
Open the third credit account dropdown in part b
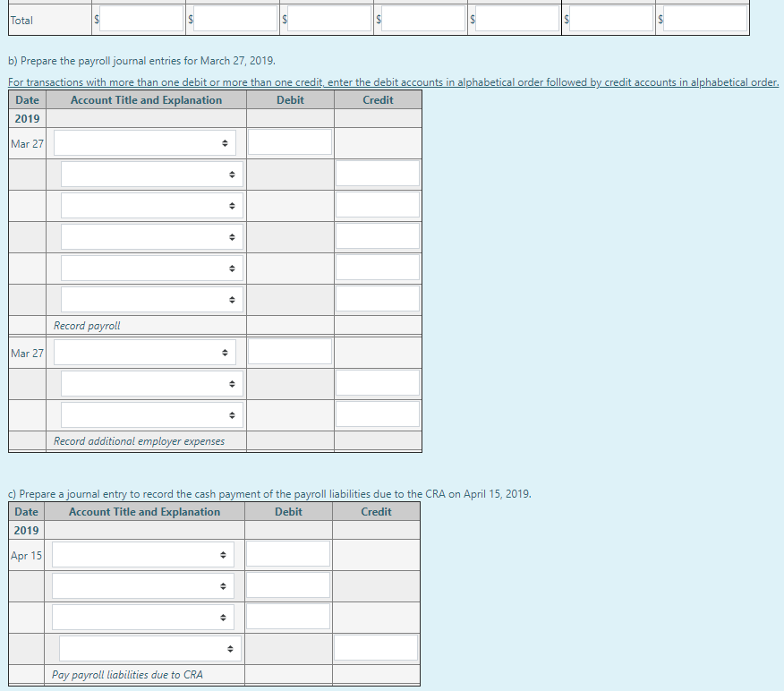[x=152, y=205]
